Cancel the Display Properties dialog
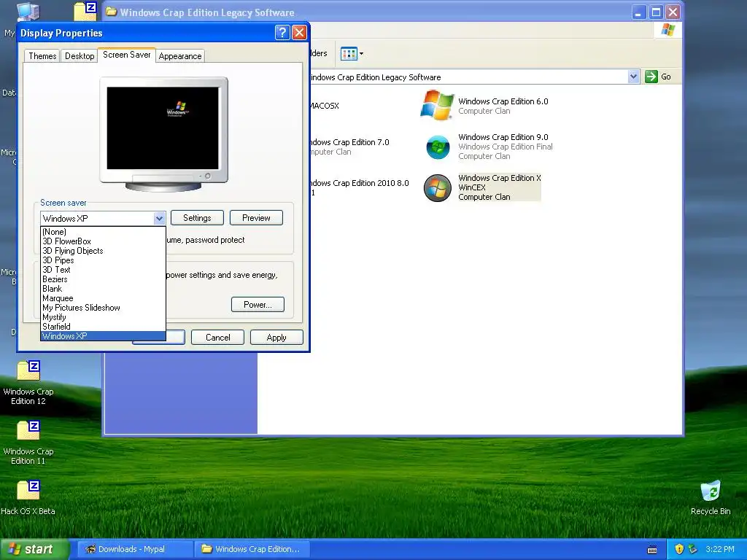Viewport: 747px width, 560px height. pyautogui.click(x=217, y=338)
